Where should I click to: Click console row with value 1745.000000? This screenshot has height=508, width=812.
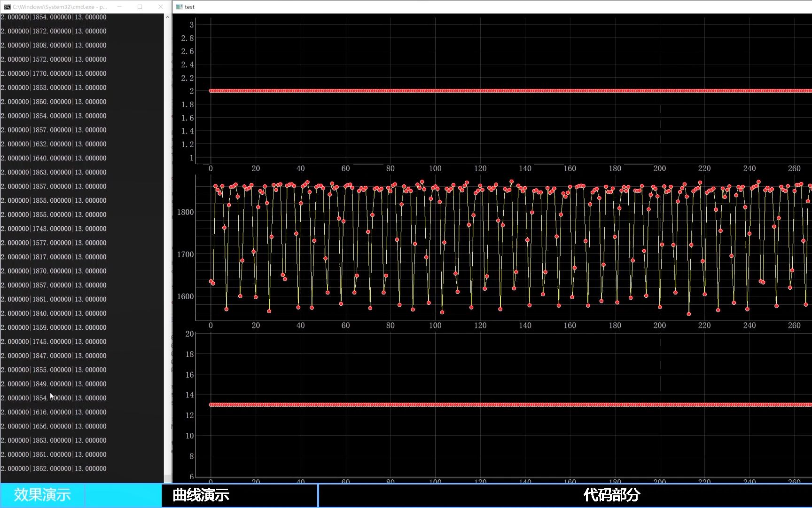click(54, 341)
